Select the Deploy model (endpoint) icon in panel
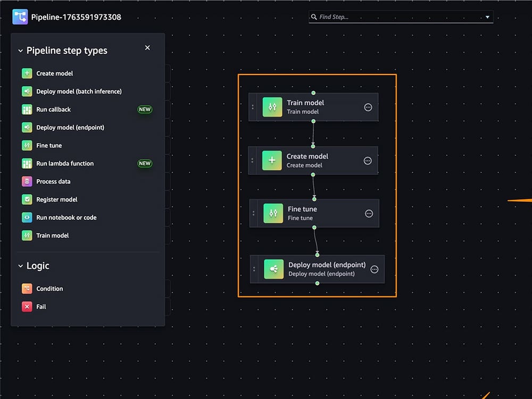Screen dimensions: 532x399 click(x=27, y=127)
